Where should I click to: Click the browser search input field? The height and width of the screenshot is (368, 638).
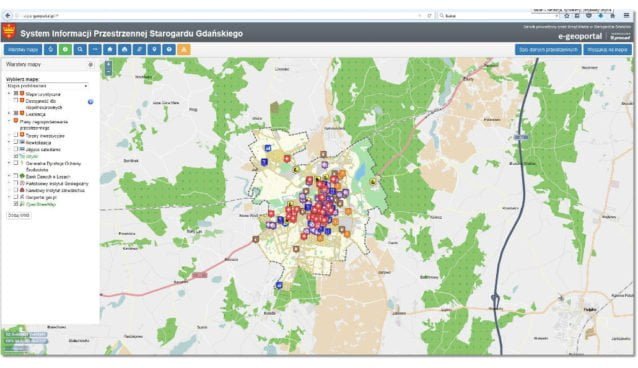[499, 16]
